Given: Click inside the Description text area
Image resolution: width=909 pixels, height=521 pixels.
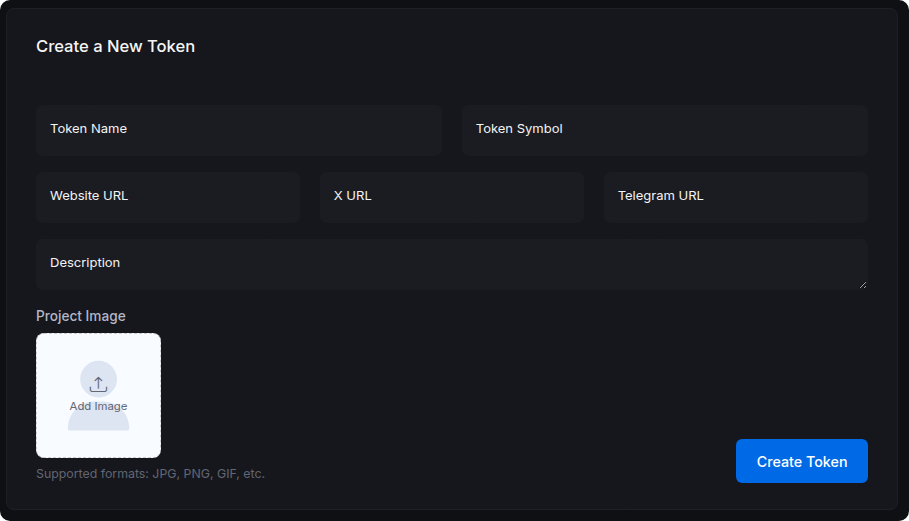Looking at the screenshot, I should [452, 264].
